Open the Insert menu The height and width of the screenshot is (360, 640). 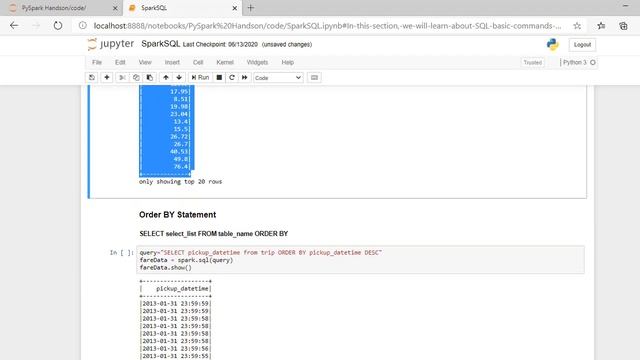[x=172, y=62]
